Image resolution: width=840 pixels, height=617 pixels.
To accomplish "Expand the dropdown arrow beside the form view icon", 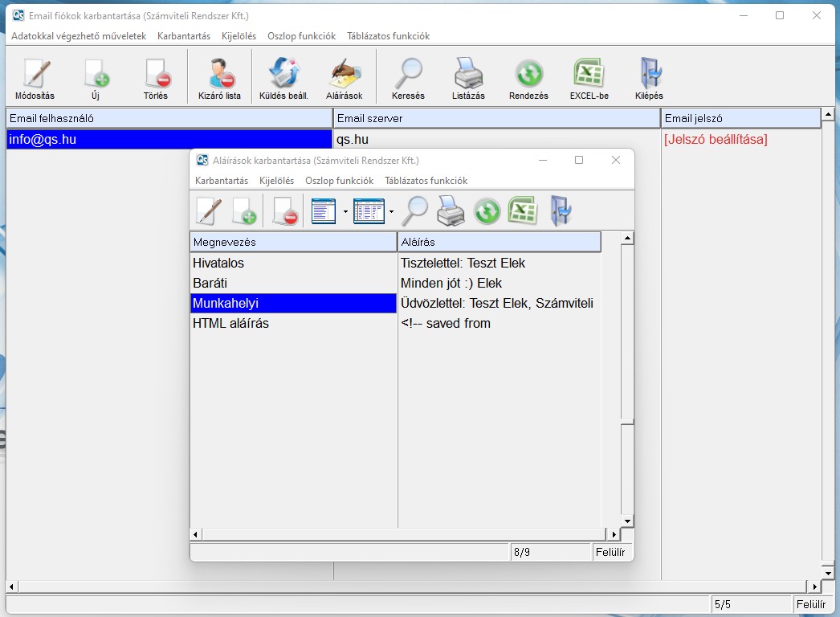I will coord(345,212).
